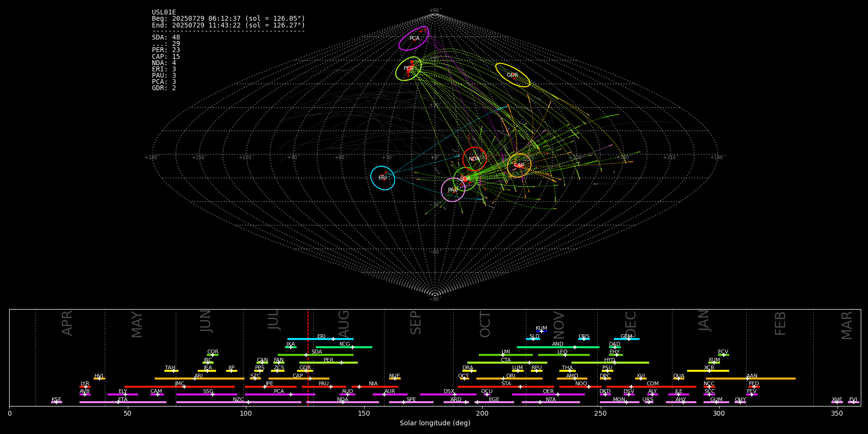Image resolution: width=868 pixels, height=434 pixels.
Task: Click the red JMC bar in timeline
Action: [x=180, y=386]
